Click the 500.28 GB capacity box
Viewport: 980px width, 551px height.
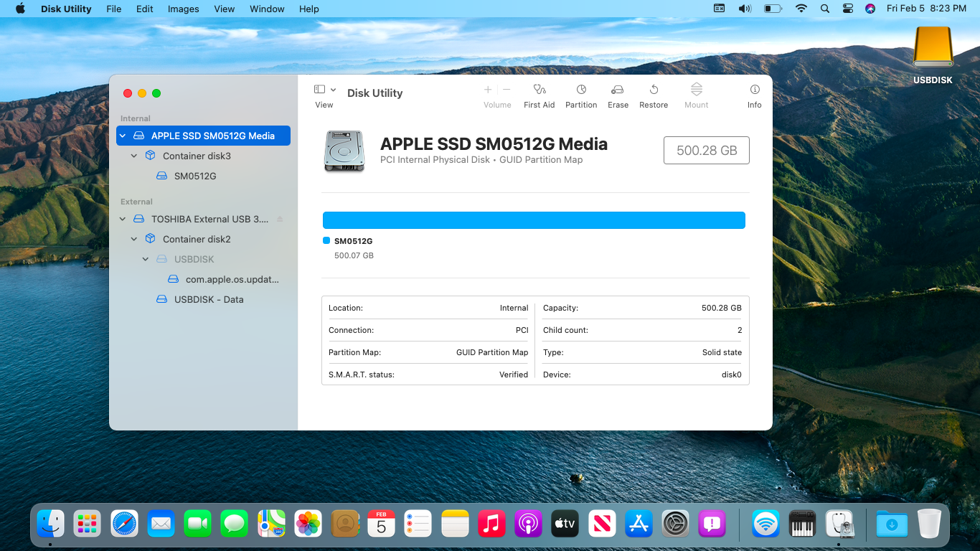(707, 151)
